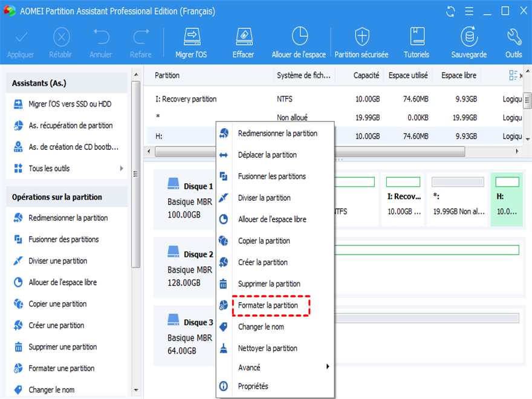532x399 pixels.
Task: Click the refresh icon in title bar
Action: [450, 11]
